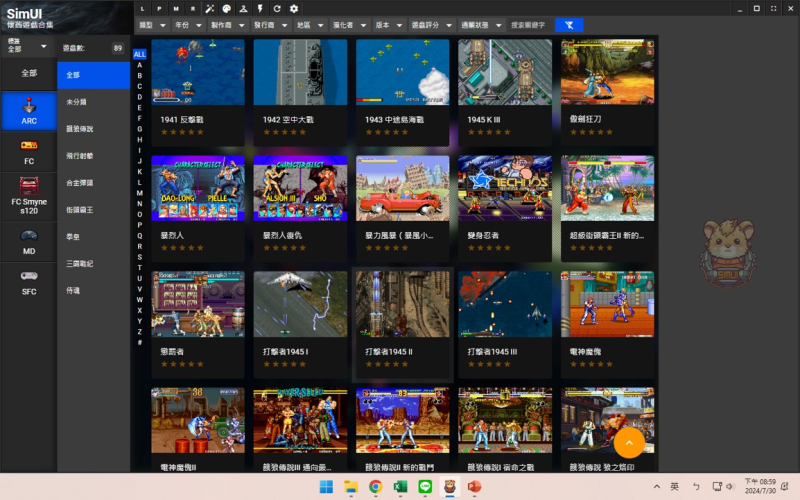The image size is (800, 500).
Task: Jump to letter A in alphabet index
Action: click(x=139, y=65)
